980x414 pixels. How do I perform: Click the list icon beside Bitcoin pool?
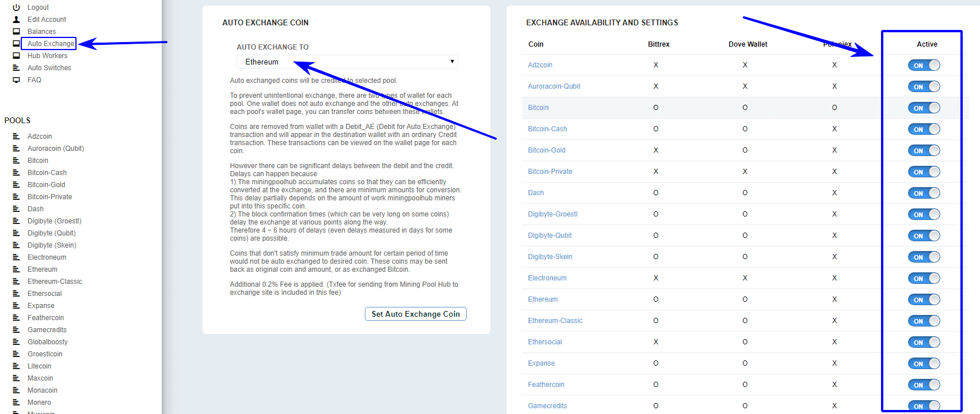pos(16,161)
